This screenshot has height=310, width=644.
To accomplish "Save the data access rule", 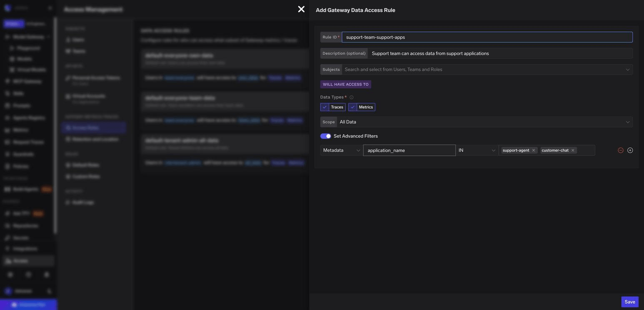I will [x=630, y=302].
